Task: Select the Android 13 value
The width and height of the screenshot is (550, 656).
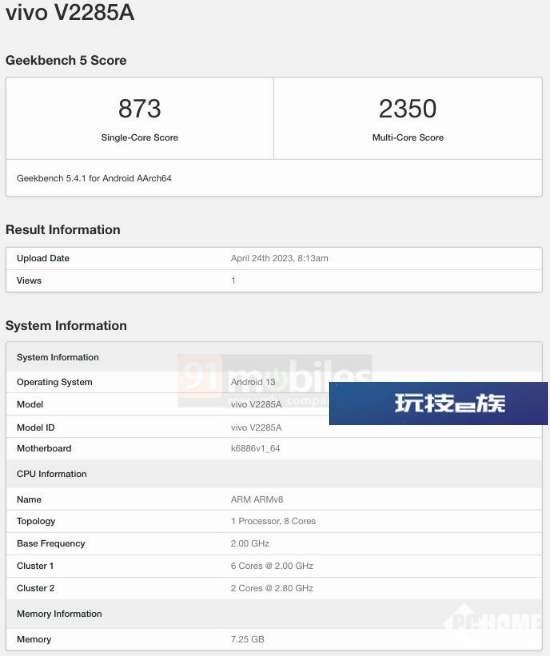Action: [x=253, y=382]
